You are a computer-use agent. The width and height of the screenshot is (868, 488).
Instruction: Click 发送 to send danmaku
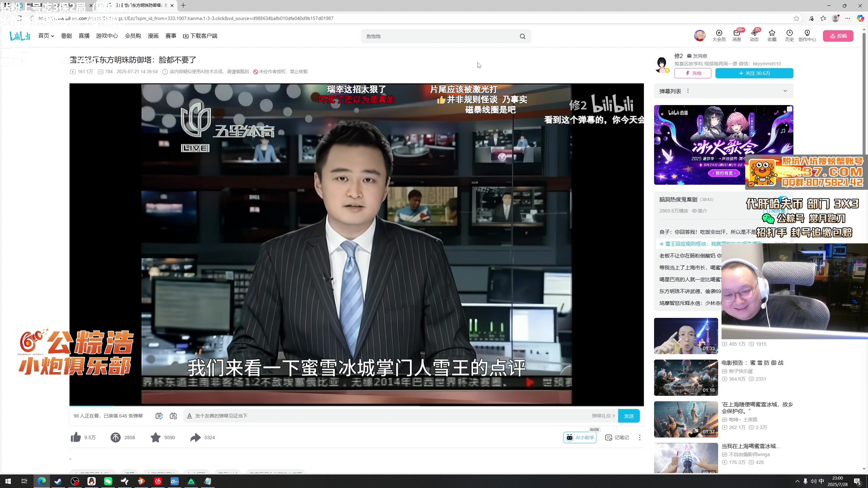click(x=629, y=416)
